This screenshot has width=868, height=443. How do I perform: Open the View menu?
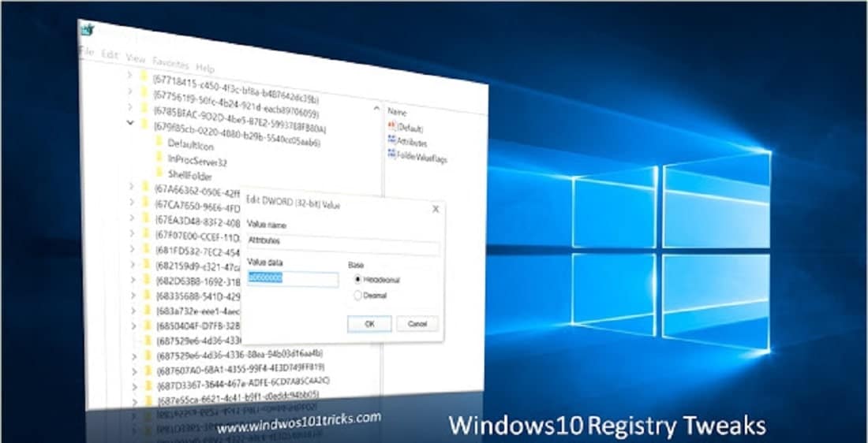click(135, 58)
